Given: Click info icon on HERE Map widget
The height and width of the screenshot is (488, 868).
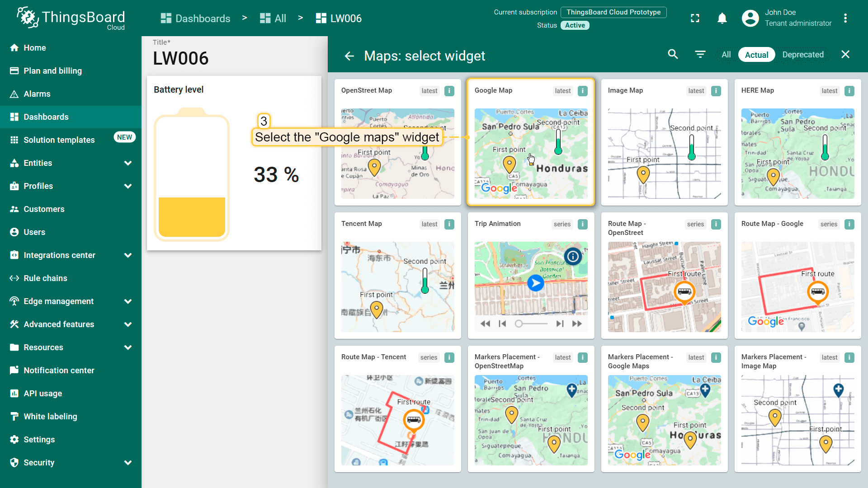Looking at the screenshot, I should point(849,91).
